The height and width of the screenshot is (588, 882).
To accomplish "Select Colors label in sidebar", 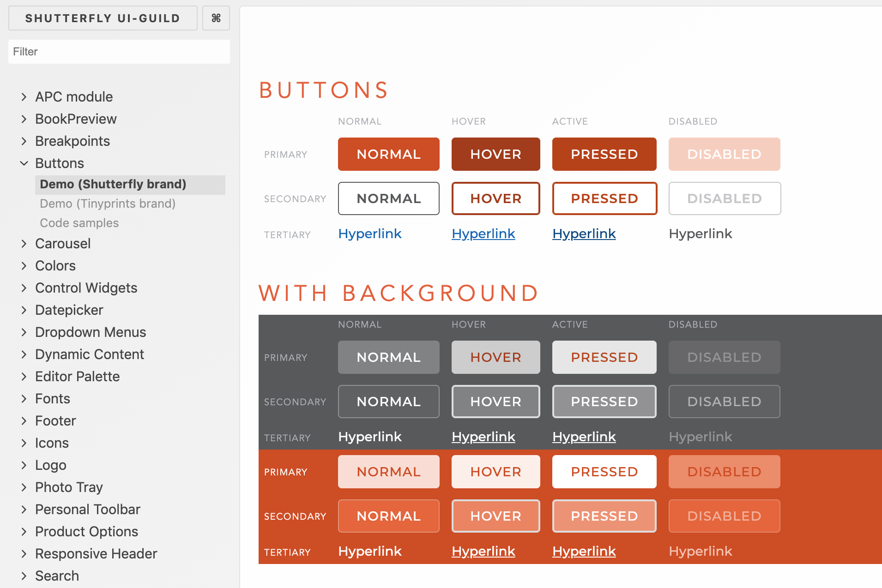I will click(55, 266).
